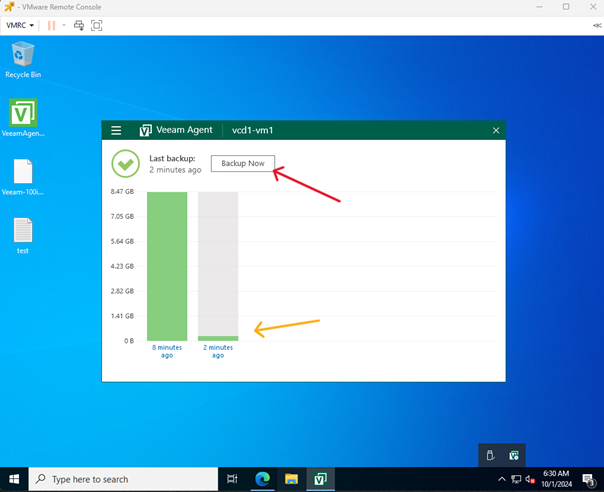Image resolution: width=604 pixels, height=492 pixels.
Task: Select the VeeamAgent desktop shortcut
Action: coord(22,117)
